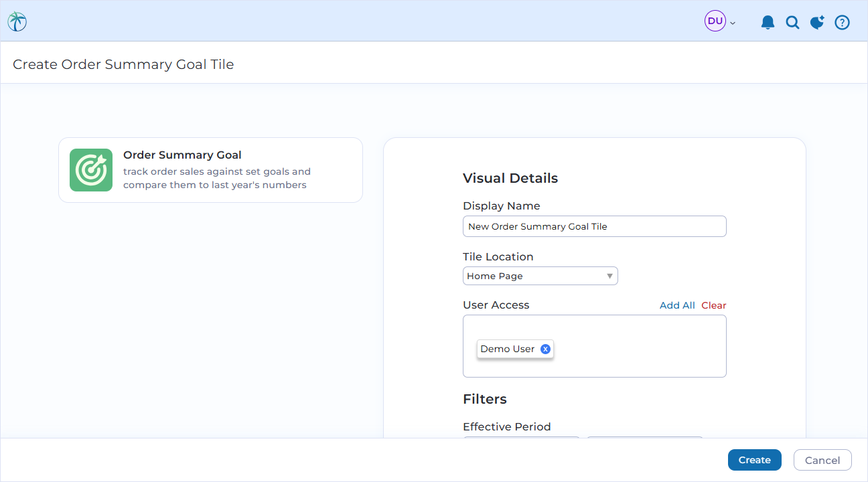Remove Demo User via its X icon

tap(545, 348)
